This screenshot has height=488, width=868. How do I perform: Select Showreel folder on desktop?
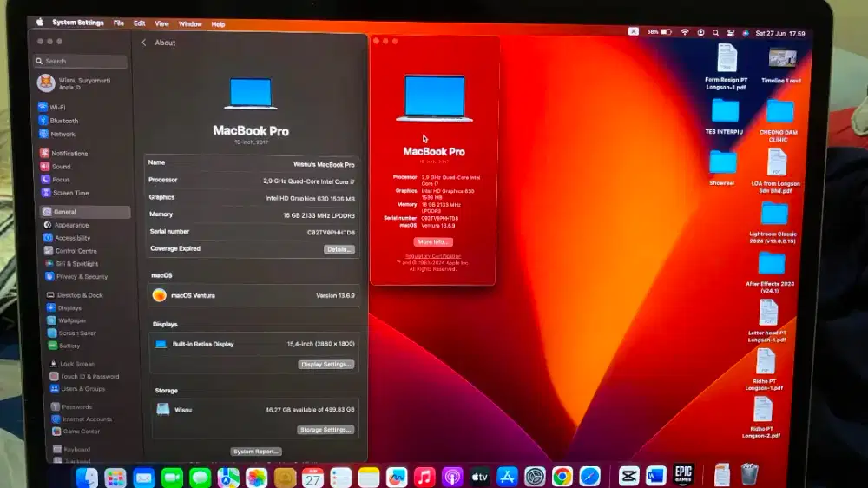722,168
